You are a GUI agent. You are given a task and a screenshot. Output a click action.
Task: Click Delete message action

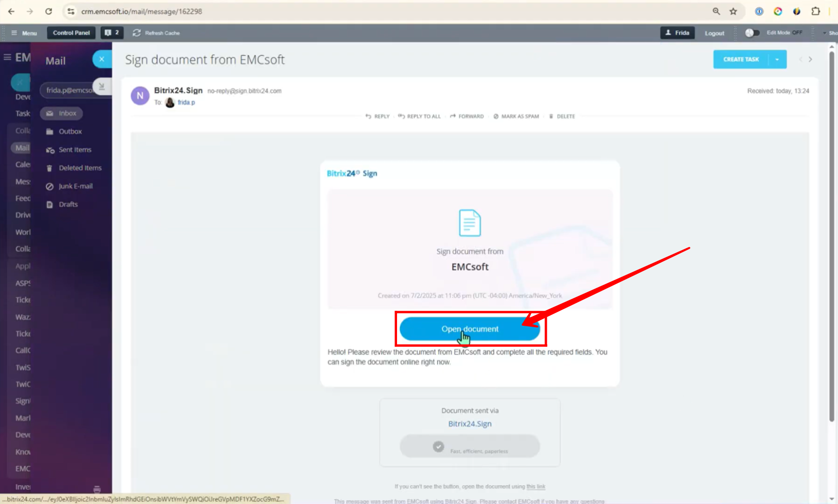(562, 116)
